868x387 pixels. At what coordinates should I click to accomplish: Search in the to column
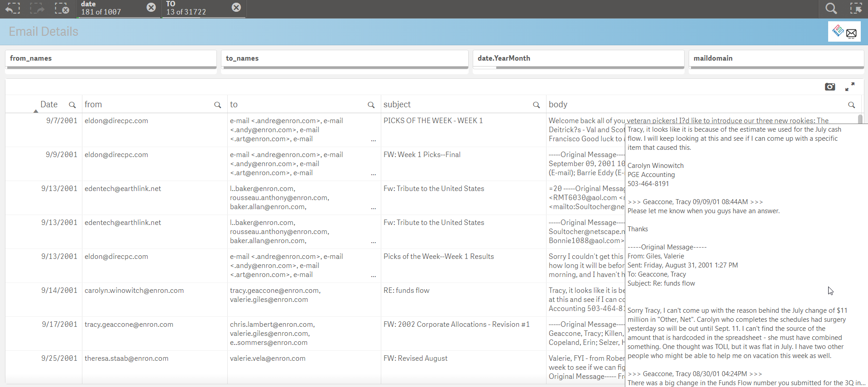(x=371, y=105)
